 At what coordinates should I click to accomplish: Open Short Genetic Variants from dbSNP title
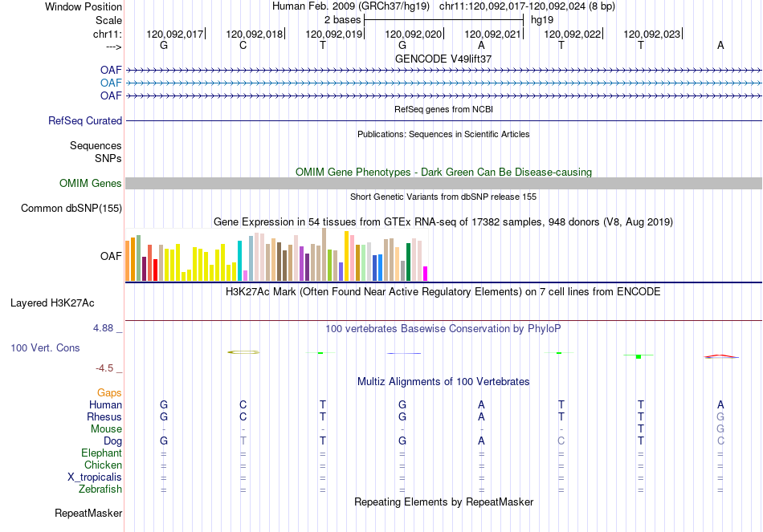coord(443,197)
